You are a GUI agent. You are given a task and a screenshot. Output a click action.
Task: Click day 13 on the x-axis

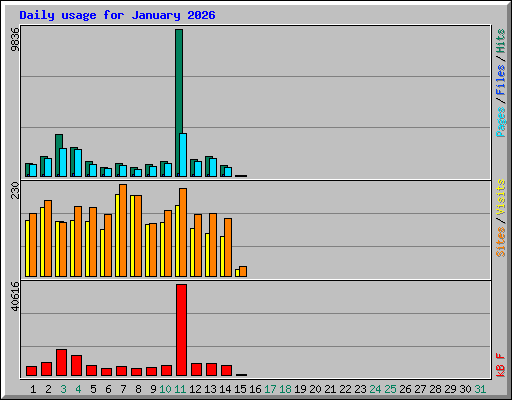pyautogui.click(x=210, y=389)
